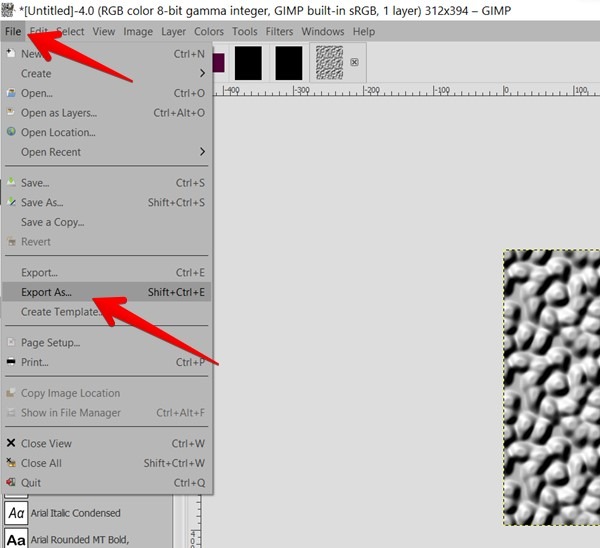
Task: Select Save As... menu entry
Action: [106, 202]
